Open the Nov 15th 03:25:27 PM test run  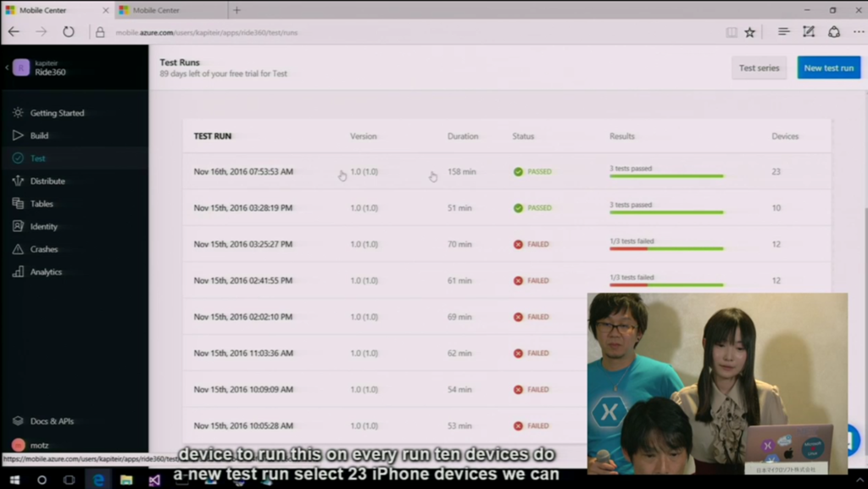click(507, 244)
